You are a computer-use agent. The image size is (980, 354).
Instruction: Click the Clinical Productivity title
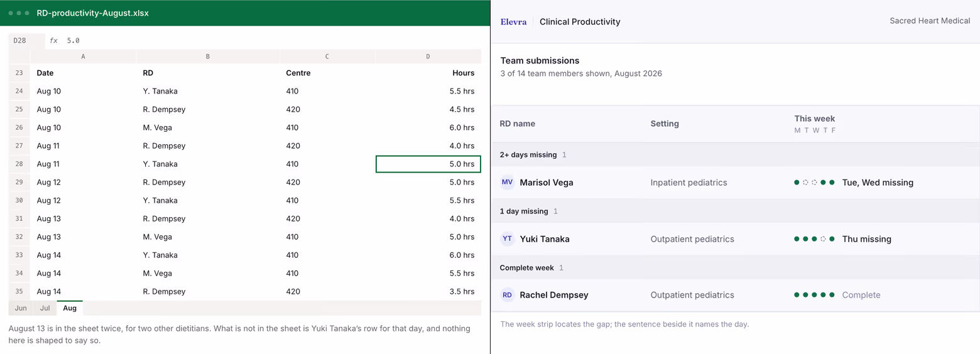click(x=580, y=21)
